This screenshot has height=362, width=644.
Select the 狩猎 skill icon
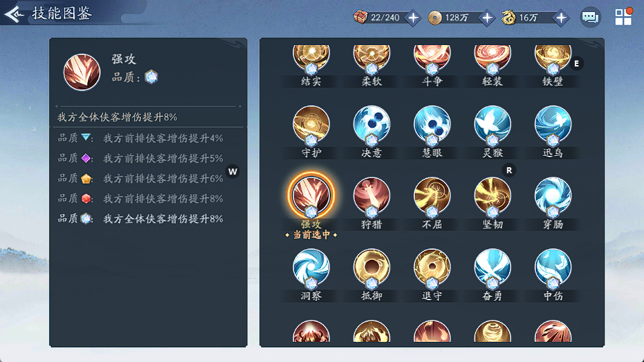(371, 196)
